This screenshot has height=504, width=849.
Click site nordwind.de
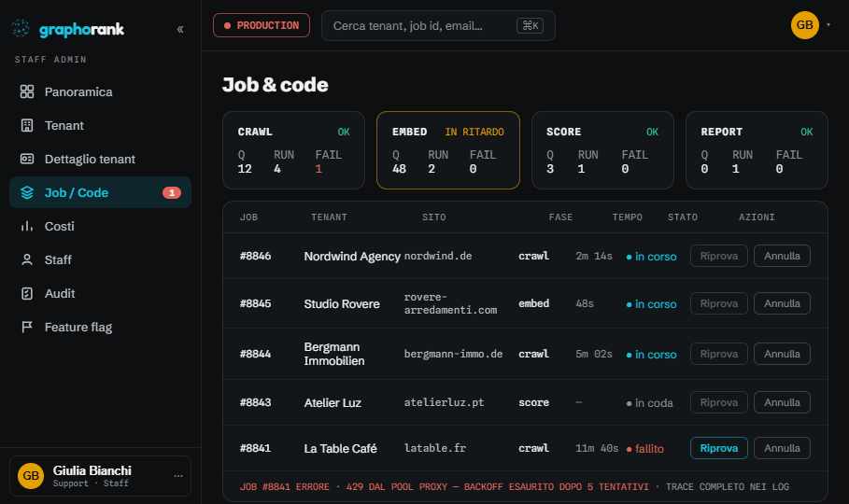pyautogui.click(x=438, y=256)
